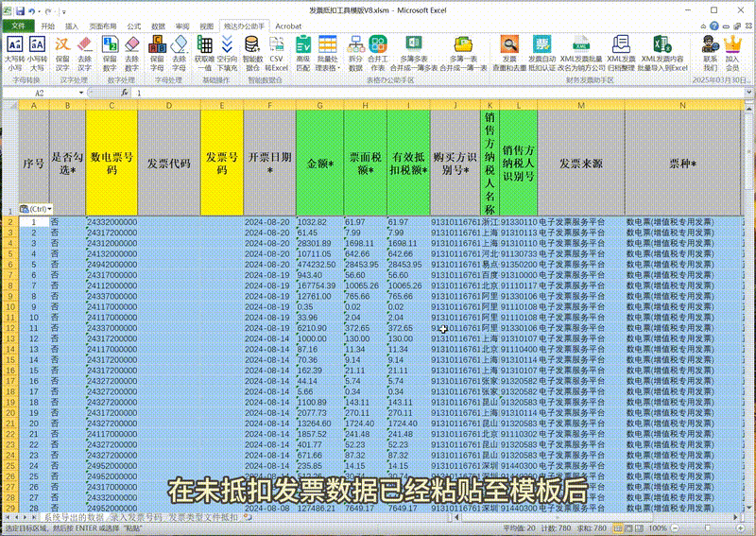Click the XML发票归档整理 icon
The image size is (756, 536).
point(621,44)
